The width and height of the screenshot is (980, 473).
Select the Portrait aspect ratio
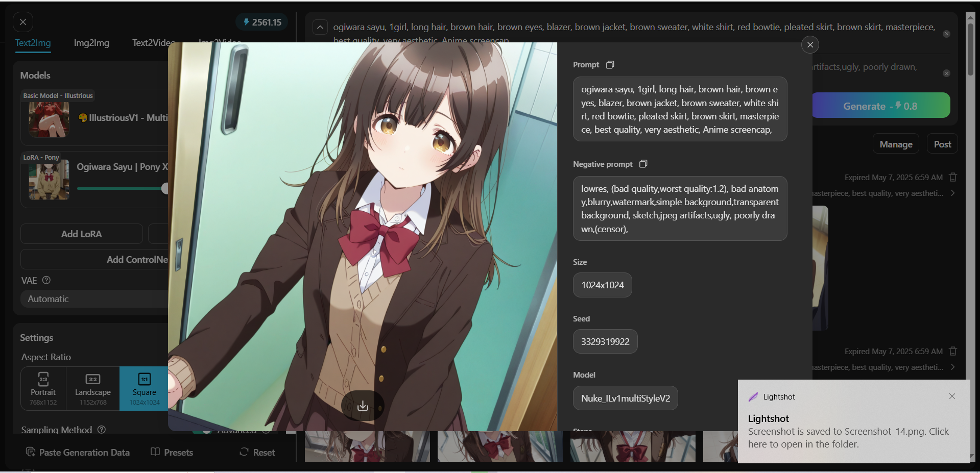pyautogui.click(x=43, y=388)
